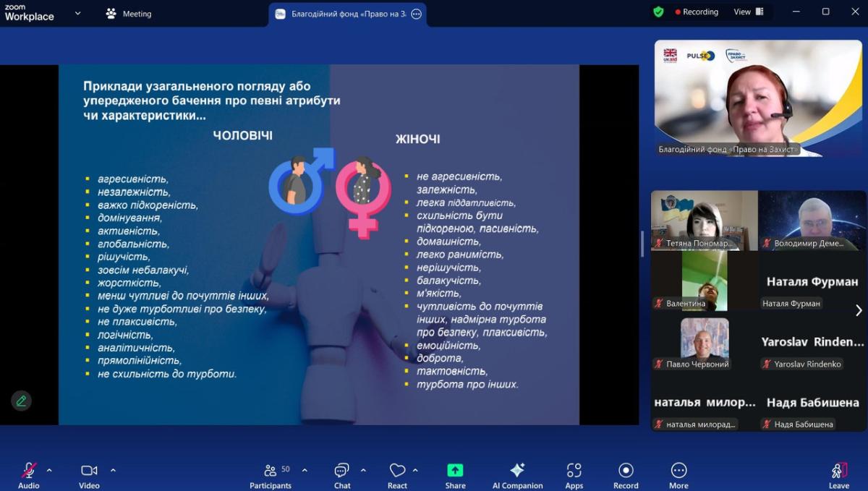Select Володимир Деме video tile
The width and height of the screenshot is (868, 491).
(x=812, y=220)
